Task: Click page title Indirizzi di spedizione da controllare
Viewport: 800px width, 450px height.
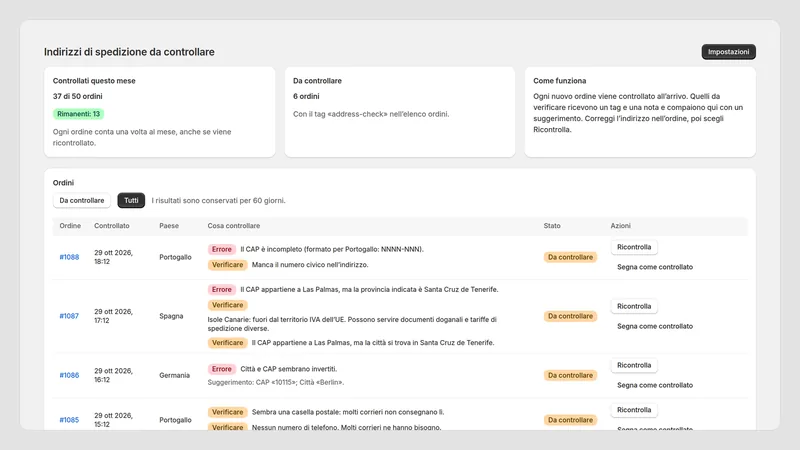Action: coord(129,52)
